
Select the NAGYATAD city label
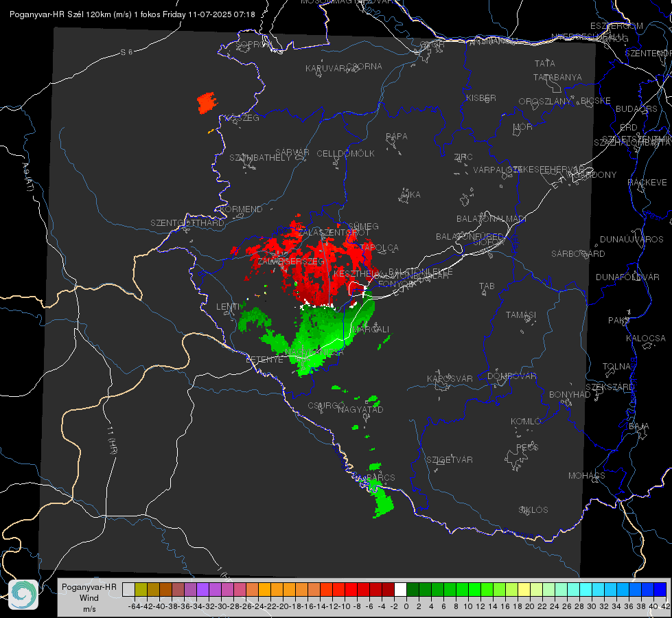point(360,409)
